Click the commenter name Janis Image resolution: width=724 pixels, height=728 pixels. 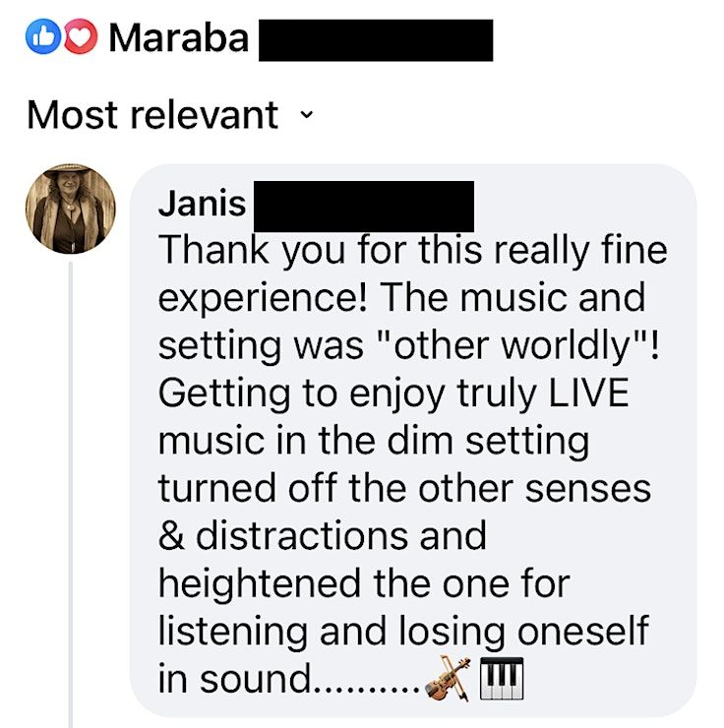(x=202, y=204)
